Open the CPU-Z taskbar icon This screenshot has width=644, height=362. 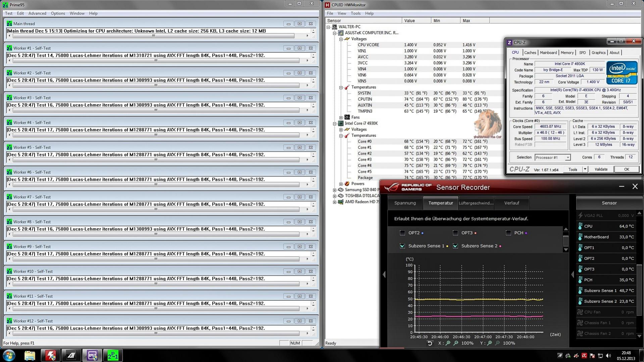tap(92, 355)
